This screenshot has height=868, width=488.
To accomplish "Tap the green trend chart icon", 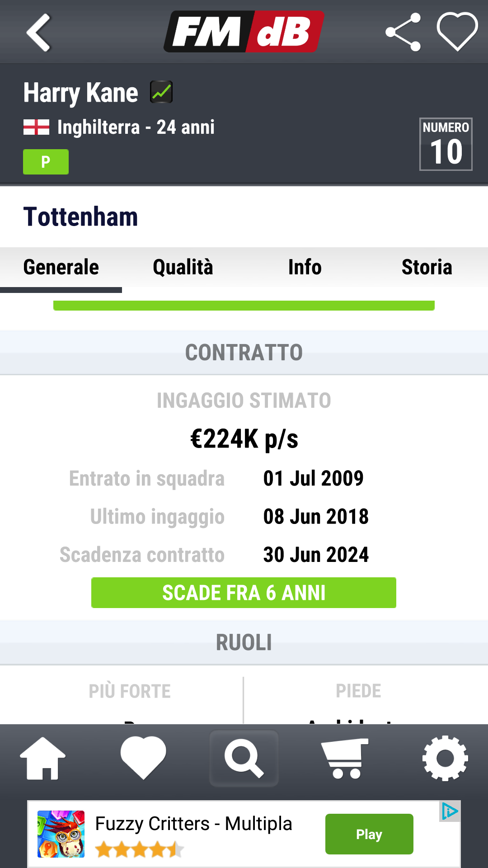I will 161,92.
